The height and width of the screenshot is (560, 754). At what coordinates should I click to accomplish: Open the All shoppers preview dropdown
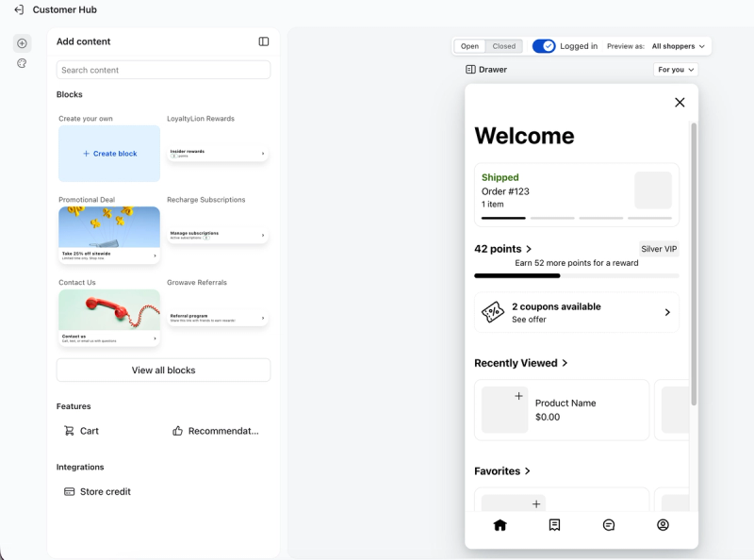(678, 46)
